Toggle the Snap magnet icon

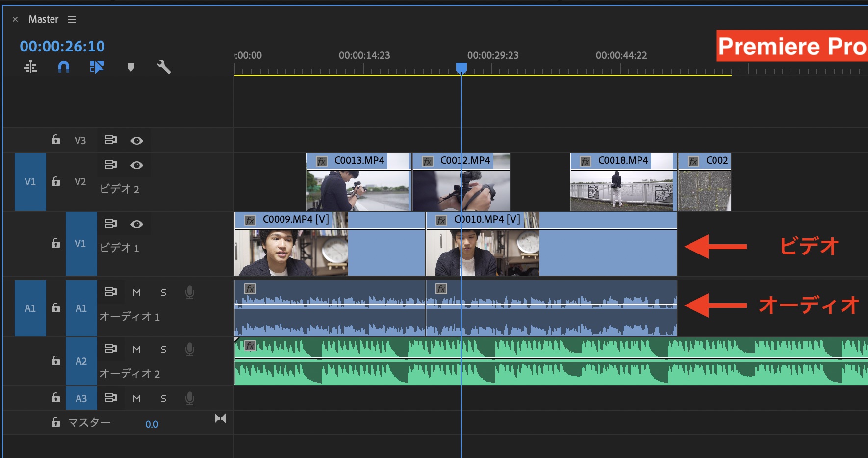click(64, 67)
